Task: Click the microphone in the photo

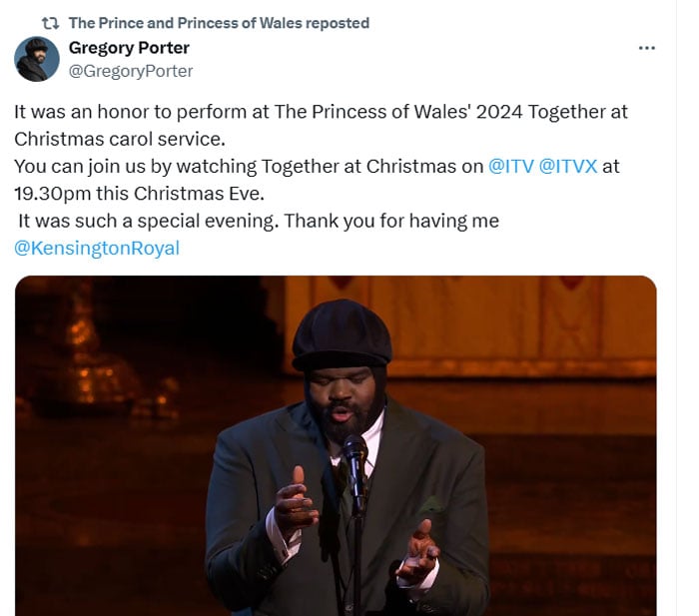Action: coord(354,453)
